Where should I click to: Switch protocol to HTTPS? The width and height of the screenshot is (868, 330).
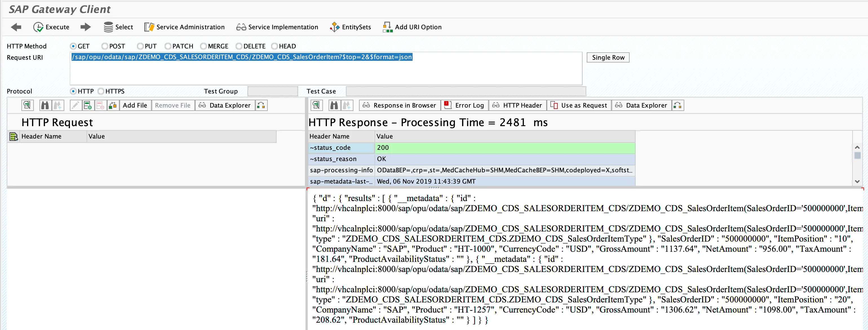[101, 91]
